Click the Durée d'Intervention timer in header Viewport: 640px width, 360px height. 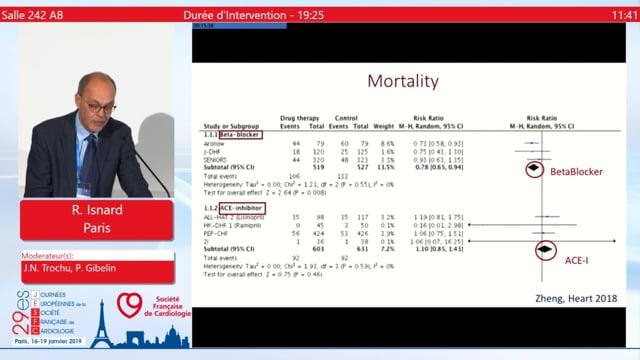[253, 15]
